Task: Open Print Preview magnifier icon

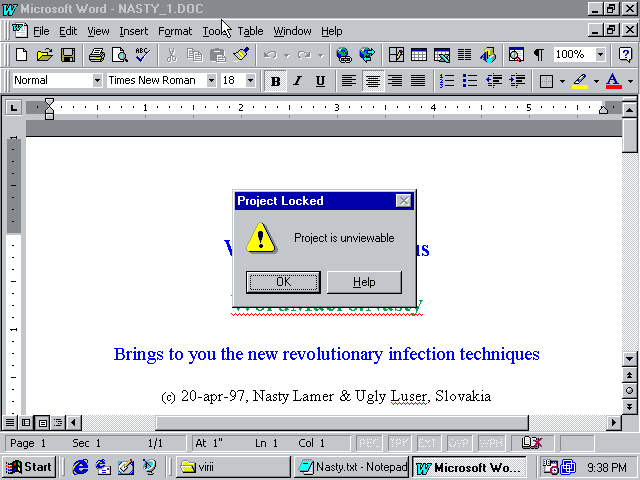Action: pos(120,55)
